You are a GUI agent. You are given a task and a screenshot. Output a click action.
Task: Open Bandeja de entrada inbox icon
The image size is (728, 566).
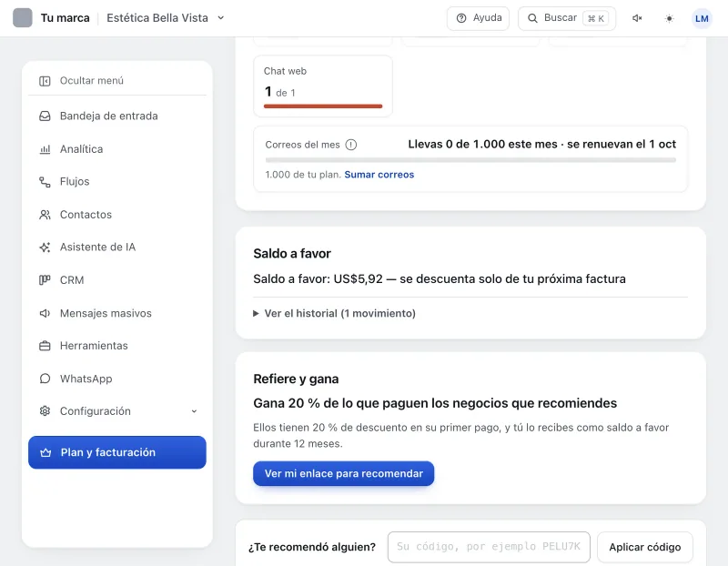point(45,116)
